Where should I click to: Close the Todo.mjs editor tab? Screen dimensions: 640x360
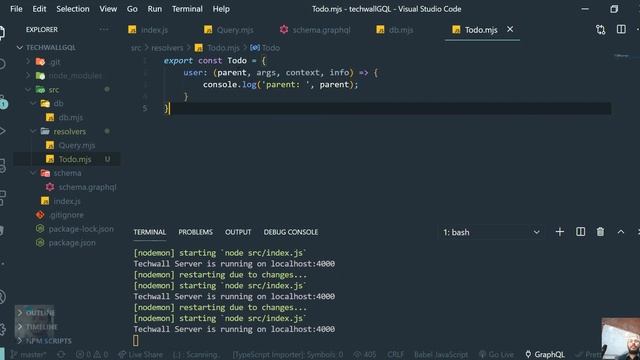(510, 29)
